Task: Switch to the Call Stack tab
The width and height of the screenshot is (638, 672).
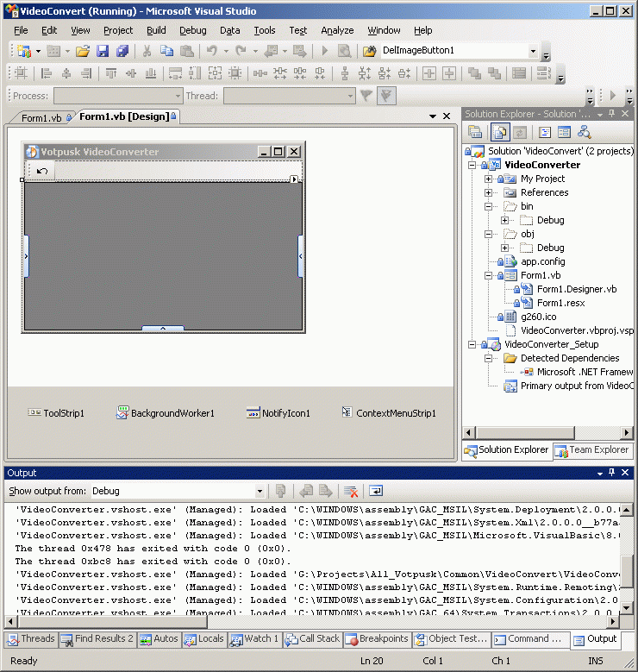Action: coord(313,639)
